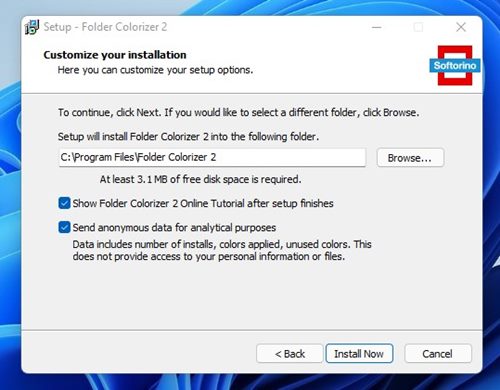Click 'Setup will install Folder Colorizer 2' text
This screenshot has width=500, height=390.
188,137
